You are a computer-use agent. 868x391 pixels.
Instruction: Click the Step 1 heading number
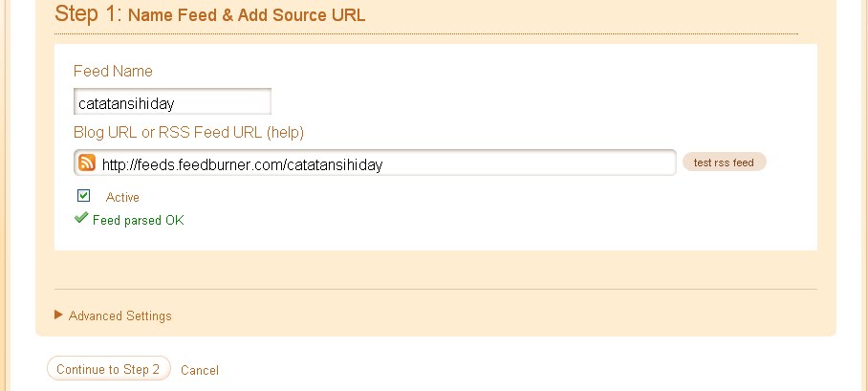coord(88,13)
